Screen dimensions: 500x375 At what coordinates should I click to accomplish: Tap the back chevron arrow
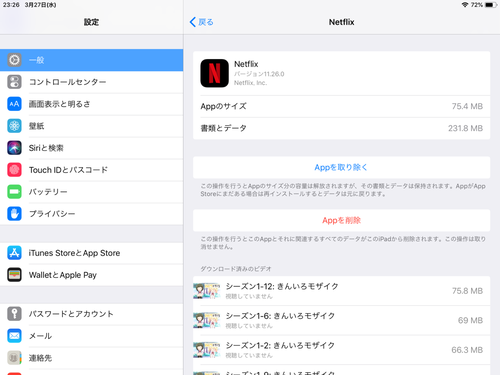click(193, 22)
